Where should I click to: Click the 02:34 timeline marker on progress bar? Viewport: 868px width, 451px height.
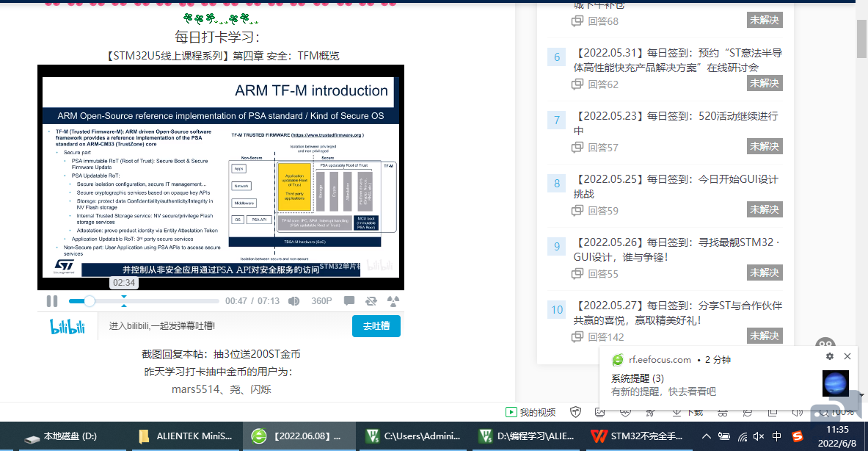click(124, 301)
